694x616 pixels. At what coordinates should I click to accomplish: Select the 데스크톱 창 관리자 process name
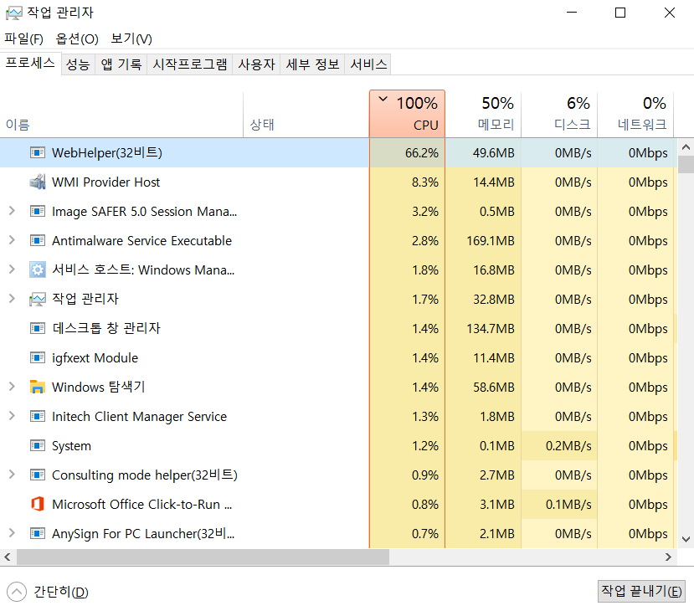coord(106,328)
